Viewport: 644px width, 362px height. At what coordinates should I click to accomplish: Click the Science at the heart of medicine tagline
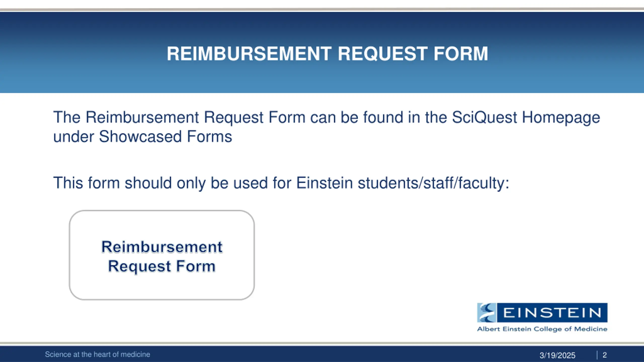point(97,354)
